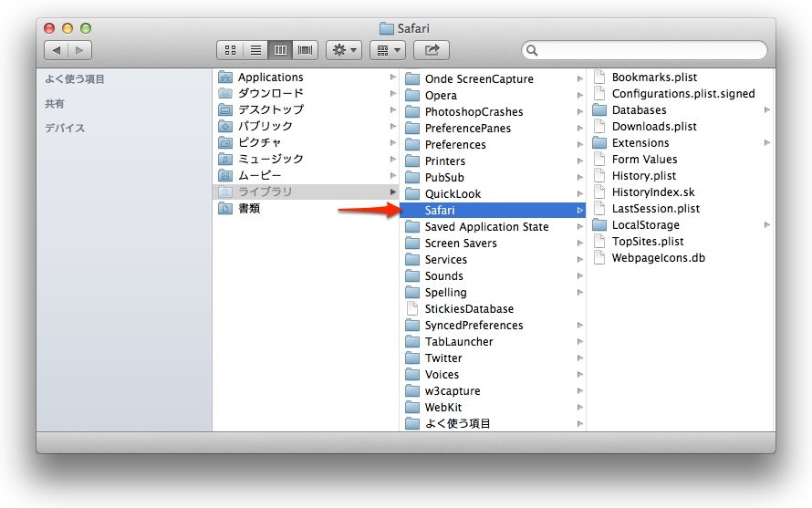Switch to Cover Flow view
The width and height of the screenshot is (812, 508).
(x=305, y=50)
